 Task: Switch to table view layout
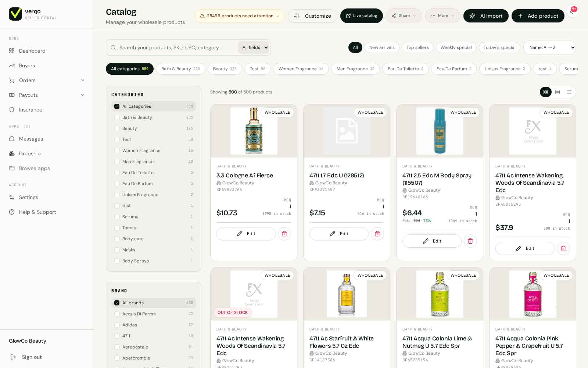coord(557,92)
